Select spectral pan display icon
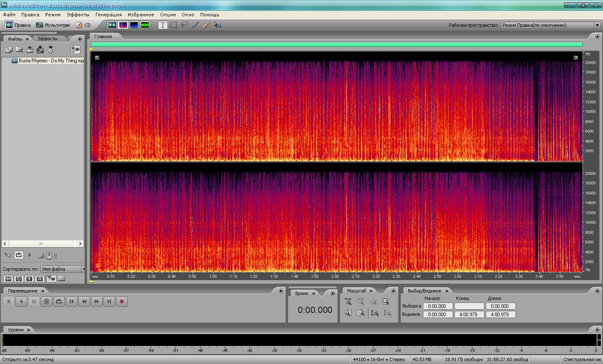The width and height of the screenshot is (603, 364). pyautogui.click(x=134, y=25)
